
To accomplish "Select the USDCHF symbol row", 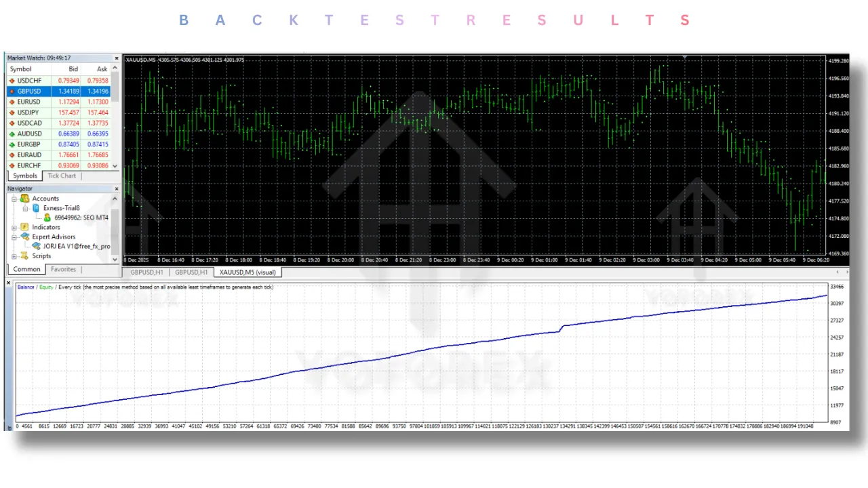I will [x=58, y=81].
